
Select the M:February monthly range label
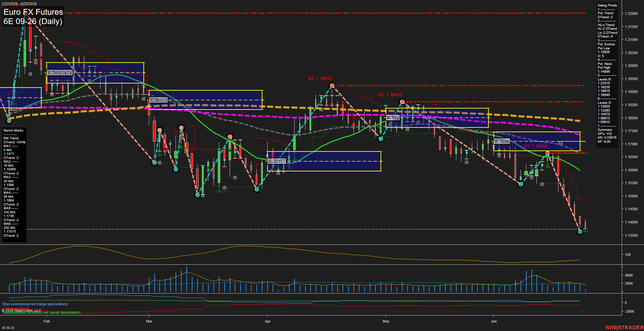pyautogui.click(x=60, y=72)
